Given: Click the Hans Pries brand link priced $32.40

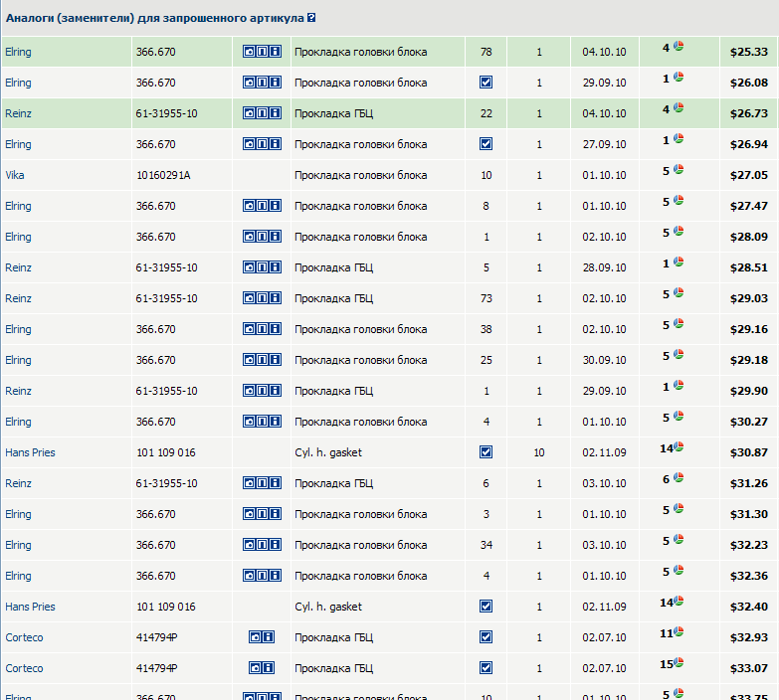Looking at the screenshot, I should point(30,607).
